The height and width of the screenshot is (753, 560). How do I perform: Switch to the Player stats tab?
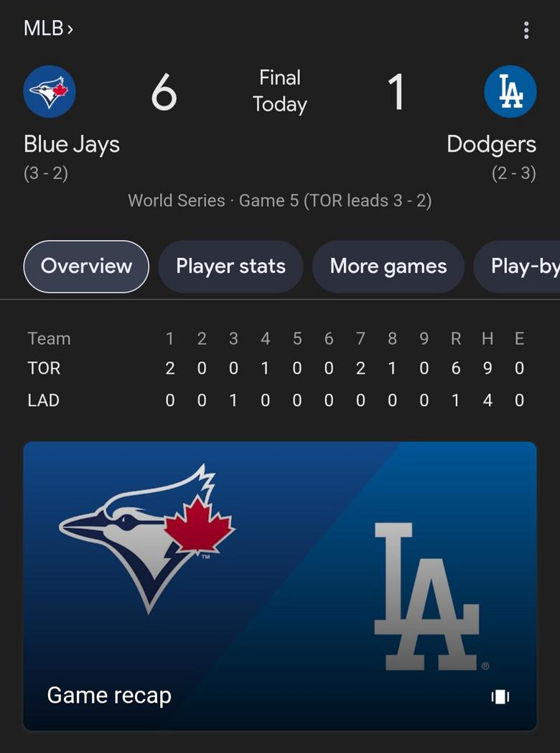230,267
